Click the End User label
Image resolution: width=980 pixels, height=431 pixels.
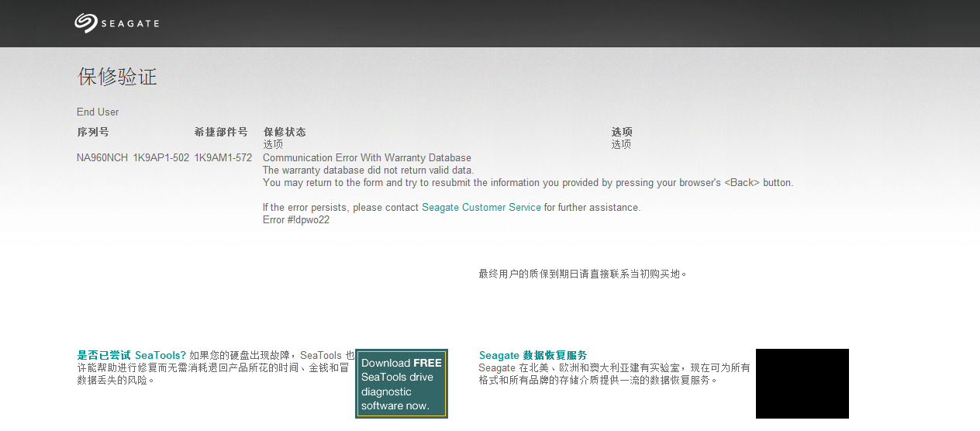tap(98, 112)
